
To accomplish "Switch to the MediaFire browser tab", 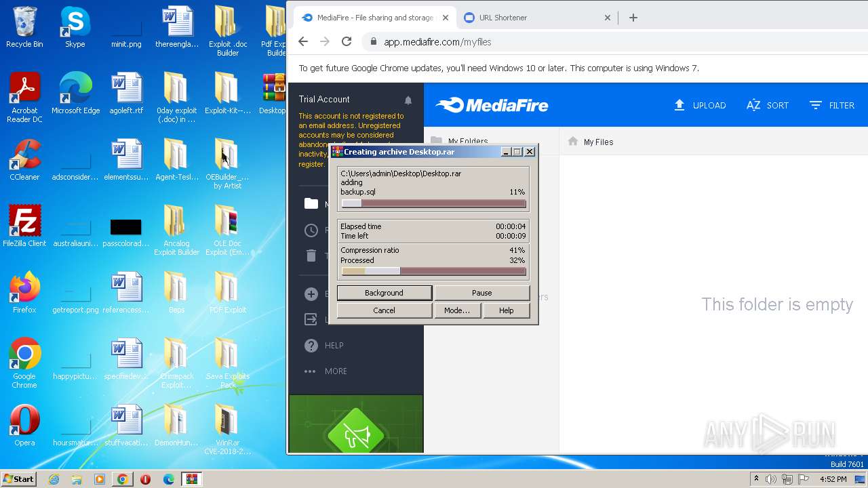I will coord(375,18).
